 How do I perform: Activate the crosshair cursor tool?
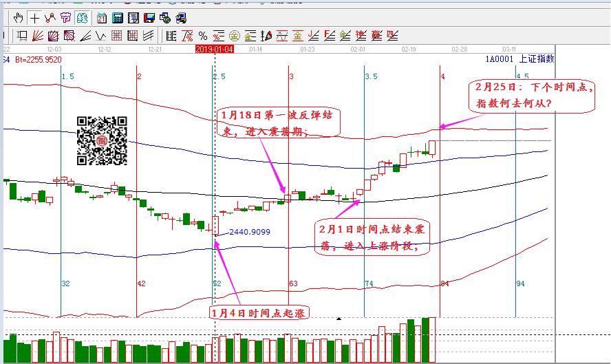point(35,17)
